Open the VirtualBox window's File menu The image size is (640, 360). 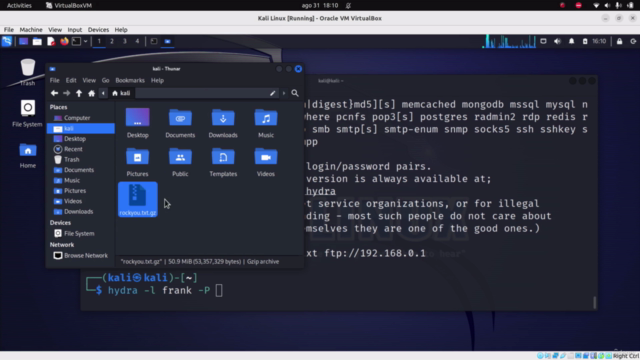click(9, 30)
